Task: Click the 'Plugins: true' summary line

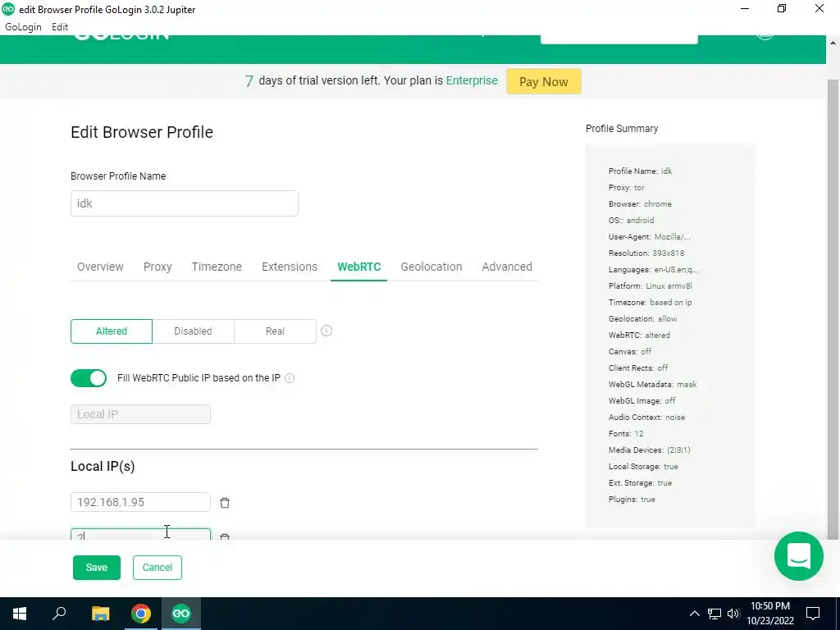Action: [632, 500]
